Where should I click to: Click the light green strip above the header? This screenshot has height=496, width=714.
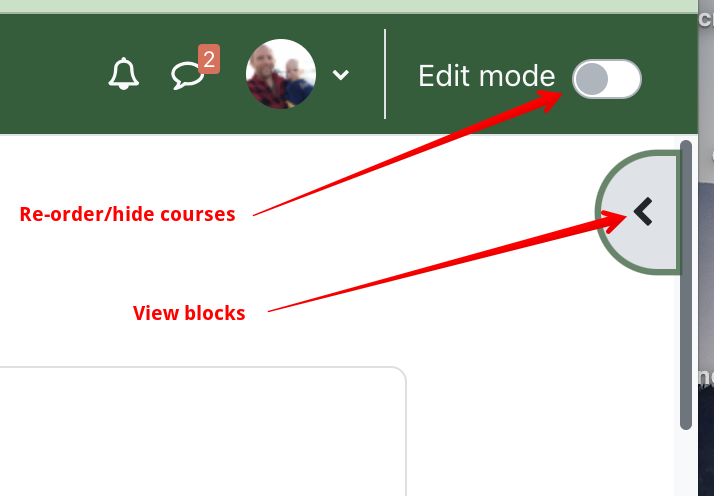coord(348,6)
